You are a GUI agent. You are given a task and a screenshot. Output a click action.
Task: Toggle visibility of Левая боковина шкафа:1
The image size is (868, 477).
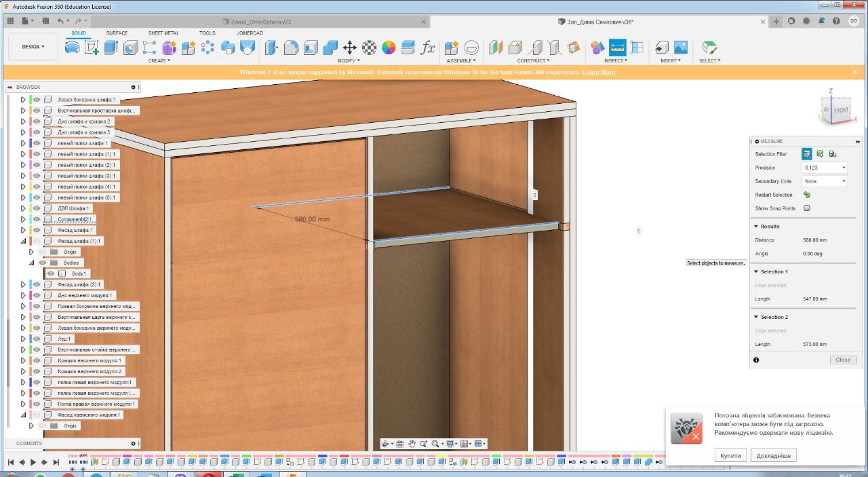(37, 100)
